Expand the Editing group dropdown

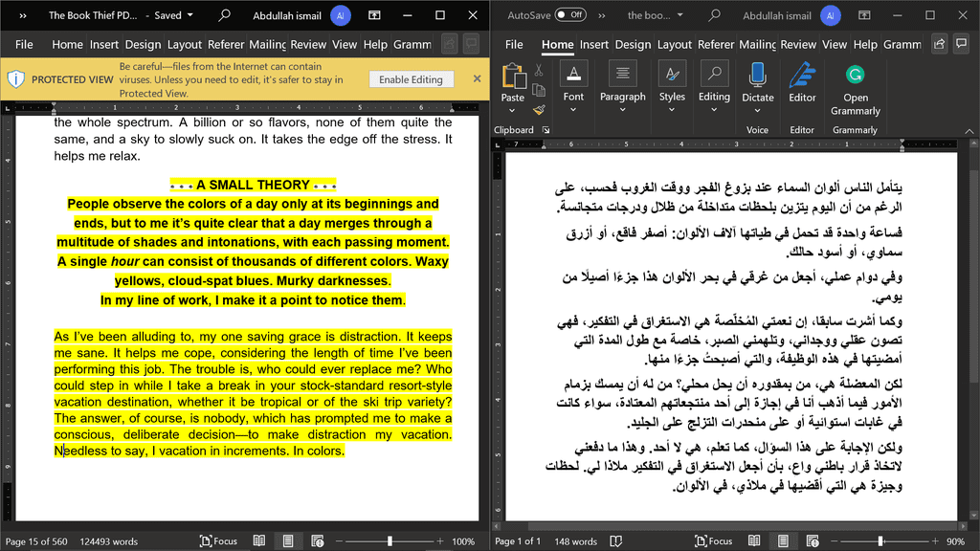(x=714, y=110)
